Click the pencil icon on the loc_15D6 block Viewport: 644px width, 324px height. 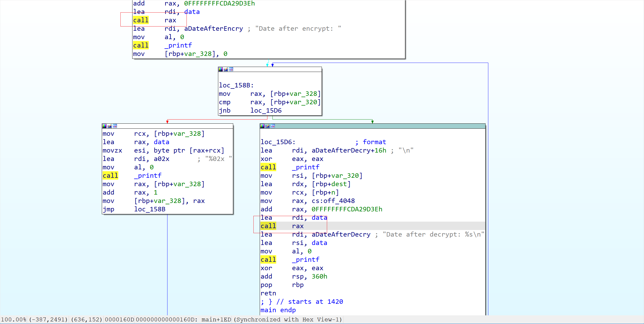(x=268, y=126)
